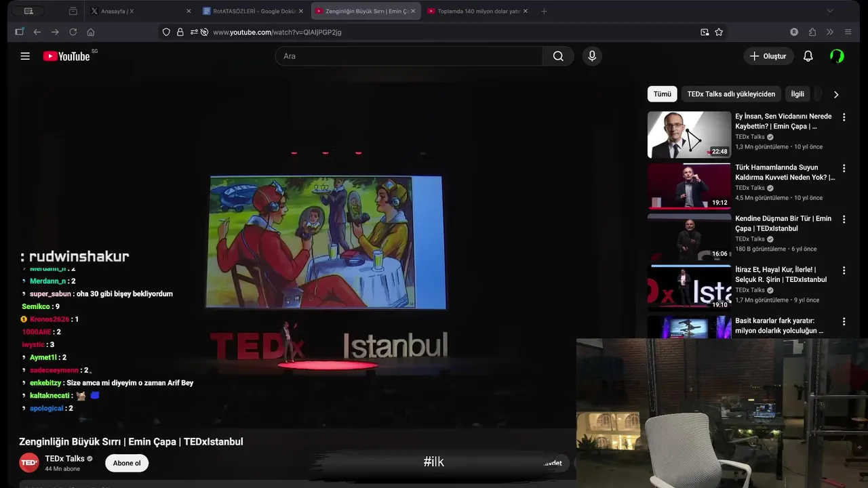Viewport: 868px width, 488px height.
Task: Click thumbnail with 22:48 duration
Action: pyautogui.click(x=689, y=135)
